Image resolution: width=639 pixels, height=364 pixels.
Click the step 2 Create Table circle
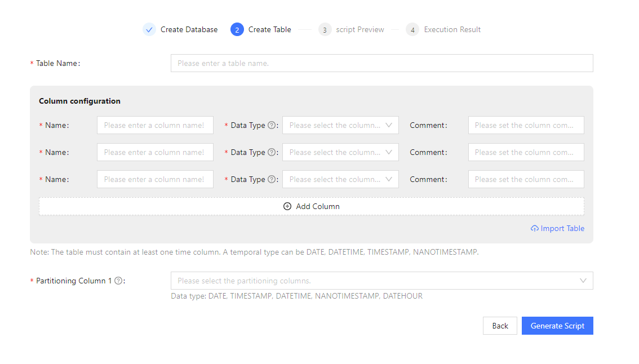[237, 30]
